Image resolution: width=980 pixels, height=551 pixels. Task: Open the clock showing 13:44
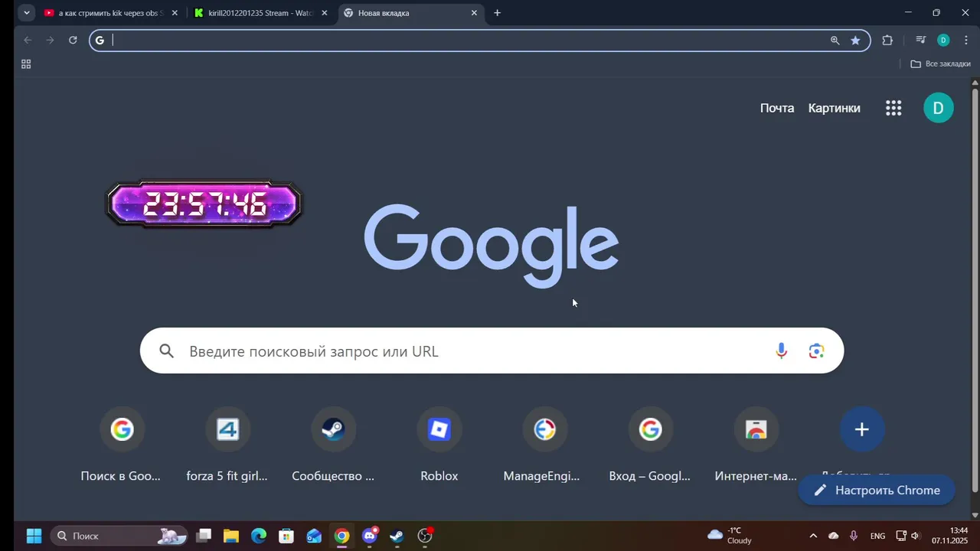(x=949, y=536)
